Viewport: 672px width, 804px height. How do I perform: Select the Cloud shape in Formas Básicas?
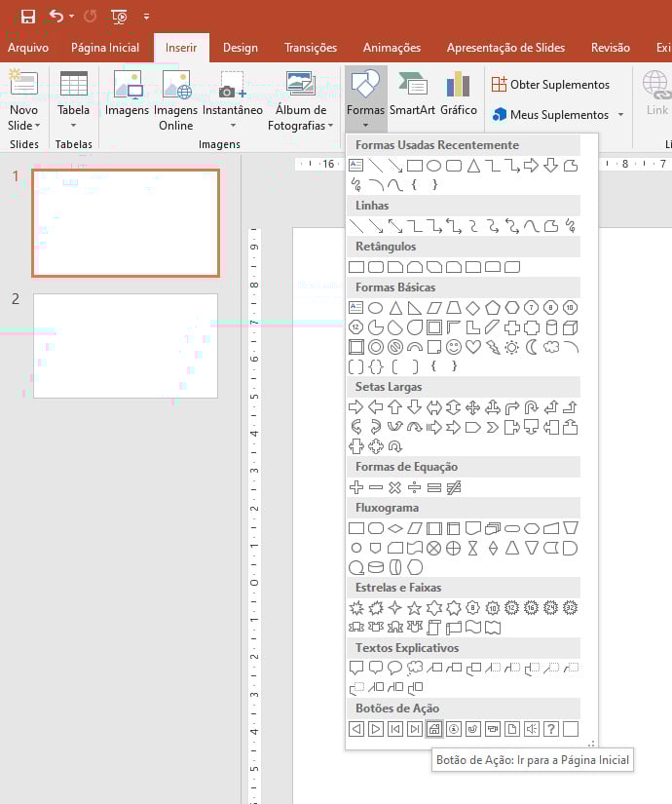551,347
